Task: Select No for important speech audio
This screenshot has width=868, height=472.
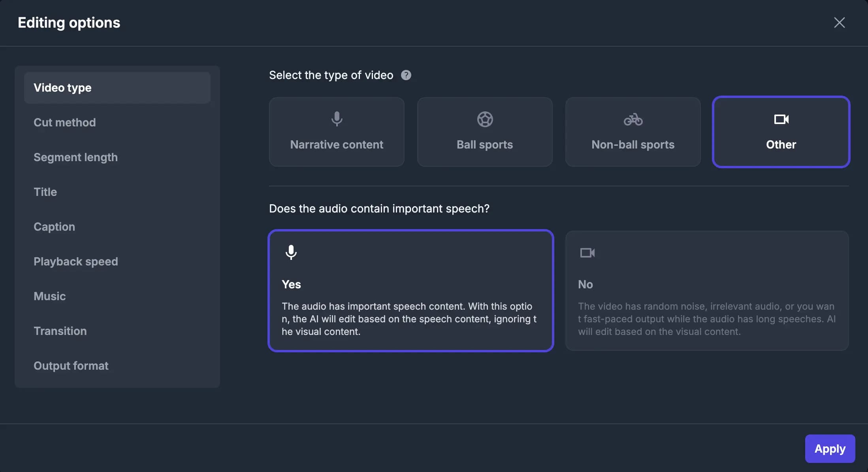Action: pos(707,291)
